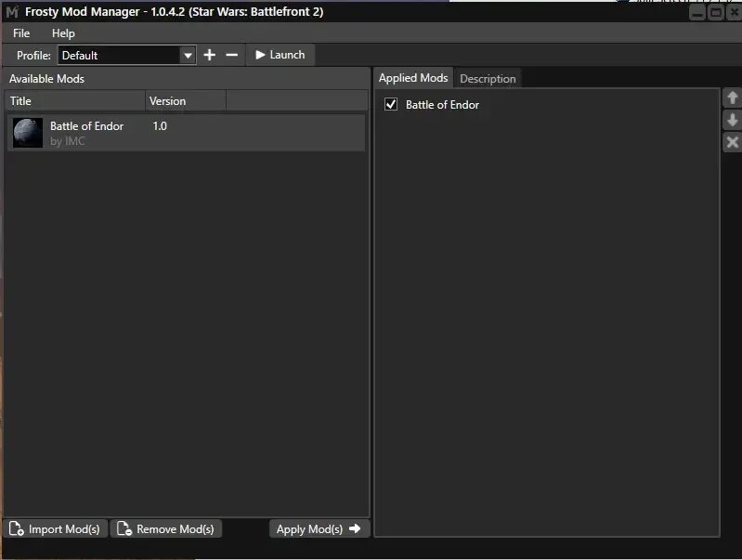Click 'by IMC' author text
This screenshot has width=742, height=560.
pyautogui.click(x=68, y=141)
